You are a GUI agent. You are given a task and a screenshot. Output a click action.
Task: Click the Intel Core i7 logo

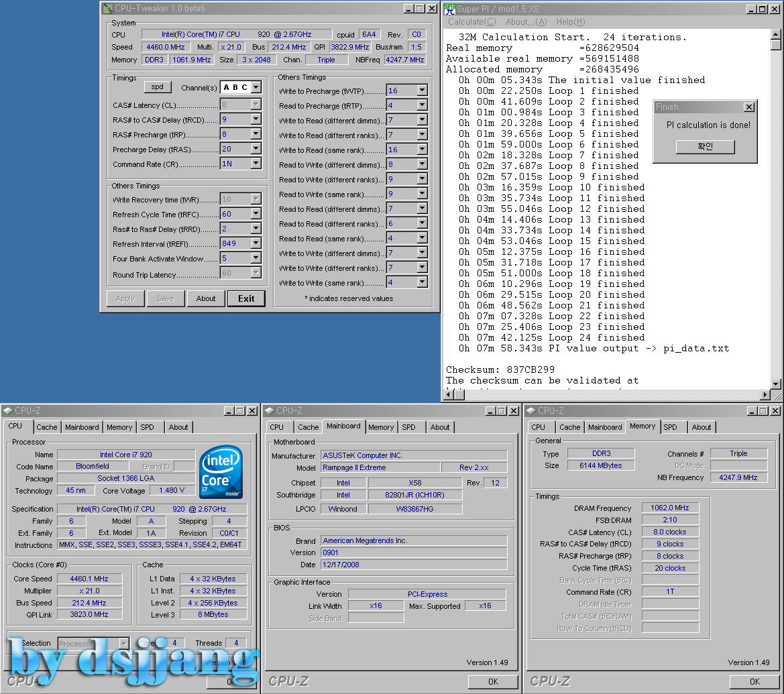point(221,472)
